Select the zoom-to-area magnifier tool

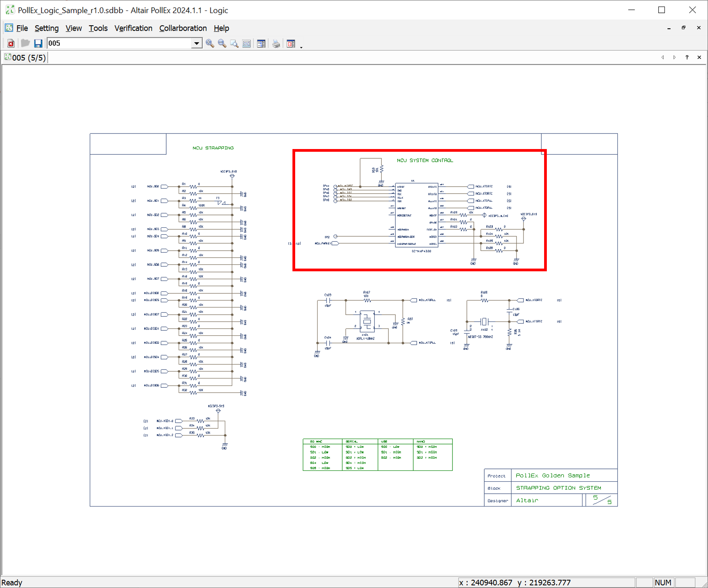tap(234, 43)
